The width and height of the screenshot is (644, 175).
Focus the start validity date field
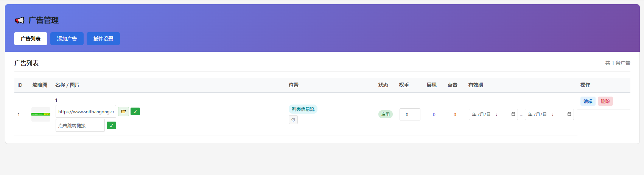(493, 114)
